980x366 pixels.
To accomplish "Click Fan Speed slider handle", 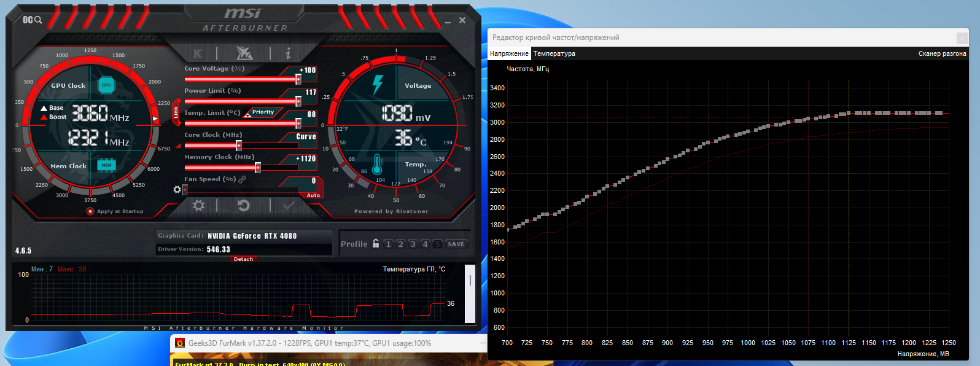I will [x=185, y=190].
